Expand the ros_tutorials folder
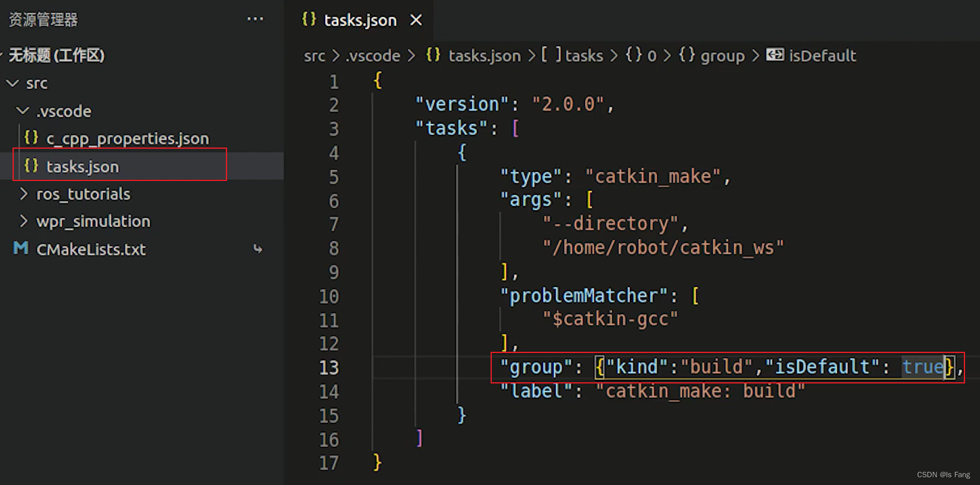Viewport: 980px width, 485px height. [x=24, y=194]
